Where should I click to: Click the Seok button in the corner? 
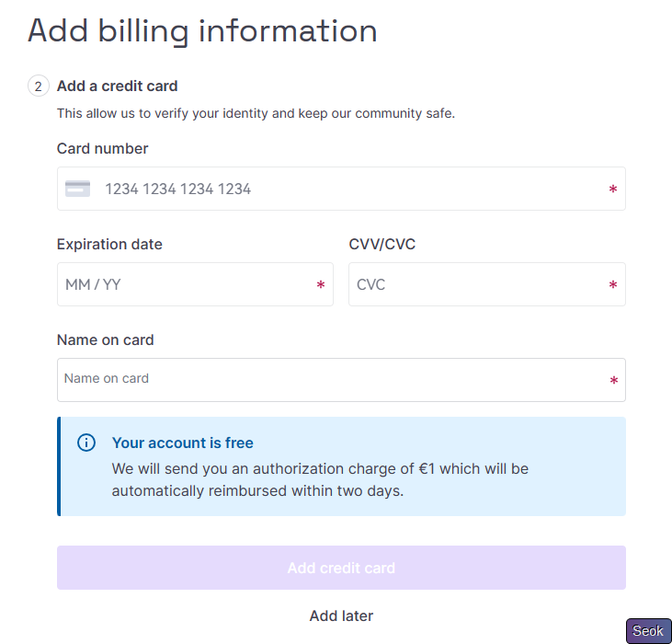point(648,631)
